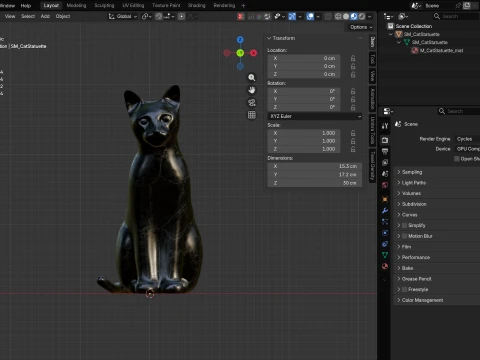This screenshot has height=360, width=480.
Task: Enable the Simplify checkbox
Action: point(404,226)
